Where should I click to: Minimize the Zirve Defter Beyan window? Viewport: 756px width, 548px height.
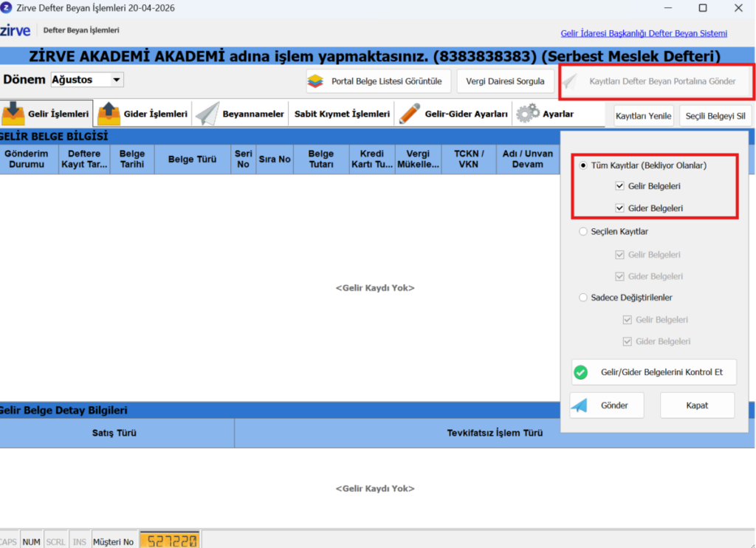(x=668, y=7)
